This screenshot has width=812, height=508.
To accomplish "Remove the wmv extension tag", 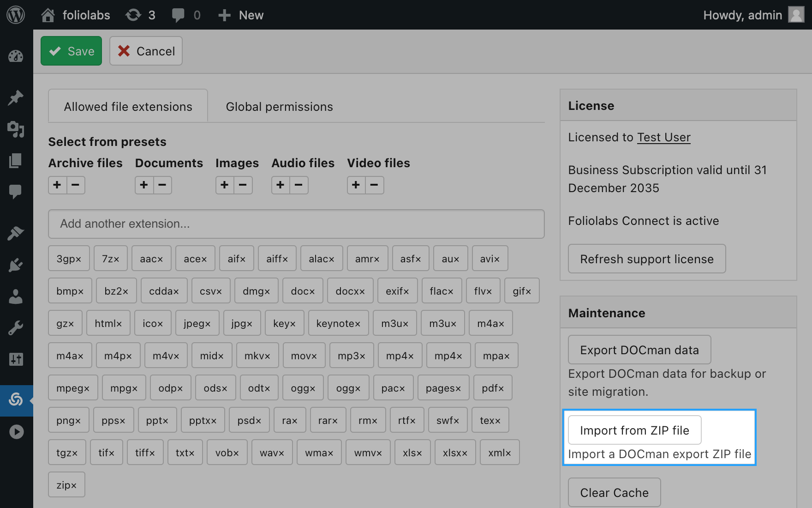I will [x=379, y=454].
